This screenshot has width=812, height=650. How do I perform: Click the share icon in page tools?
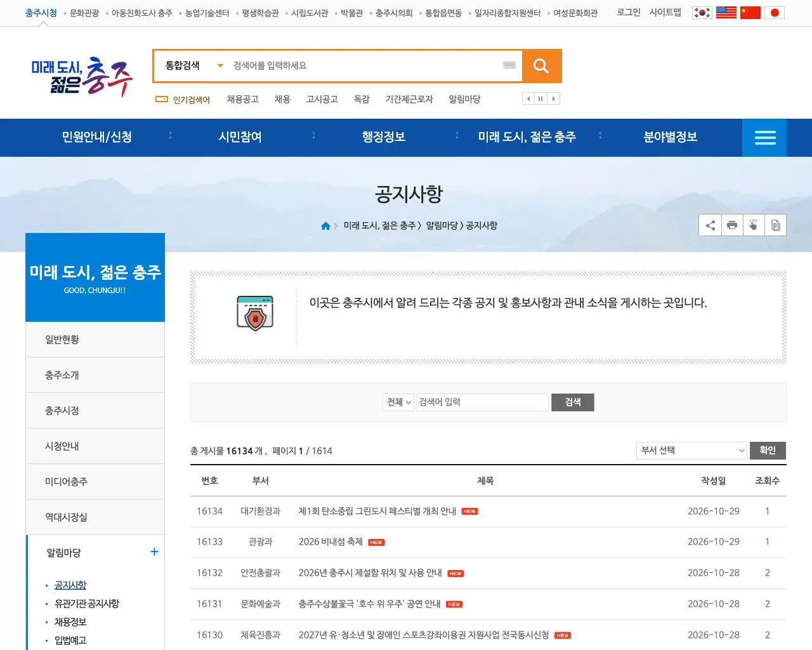[x=710, y=225]
